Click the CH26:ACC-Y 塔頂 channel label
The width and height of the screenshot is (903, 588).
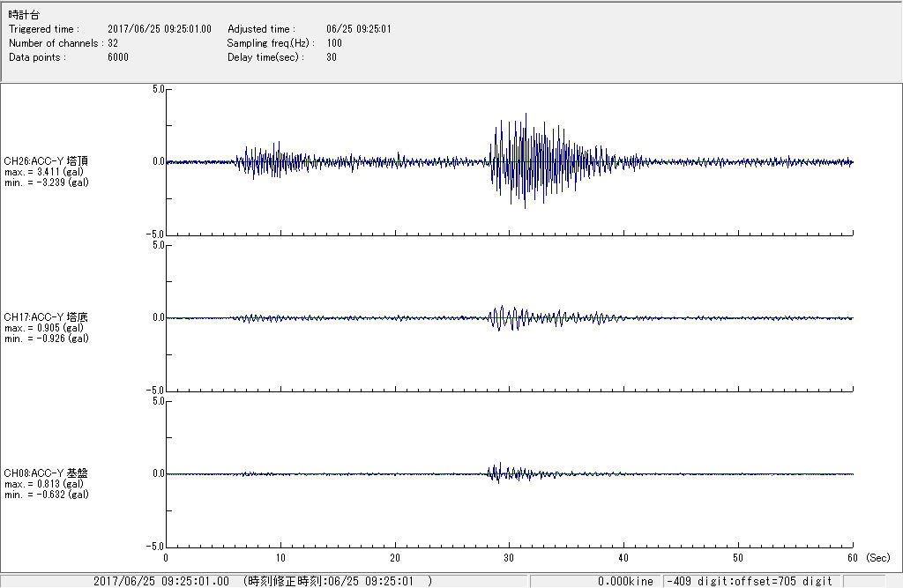tap(46, 160)
